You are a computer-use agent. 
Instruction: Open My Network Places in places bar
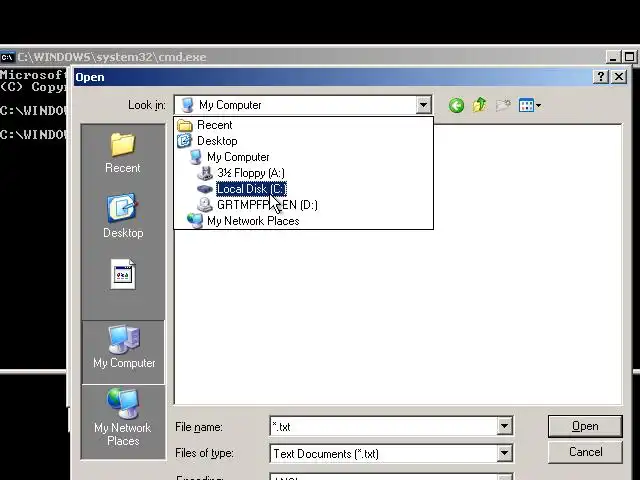point(123,417)
